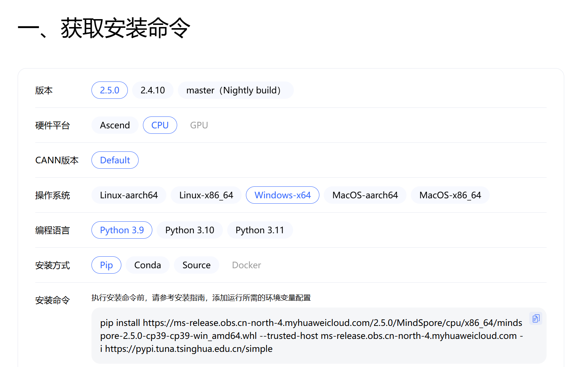This screenshot has height=367, width=588.
Task: Keep CPU as the hardware platform
Action: [160, 125]
